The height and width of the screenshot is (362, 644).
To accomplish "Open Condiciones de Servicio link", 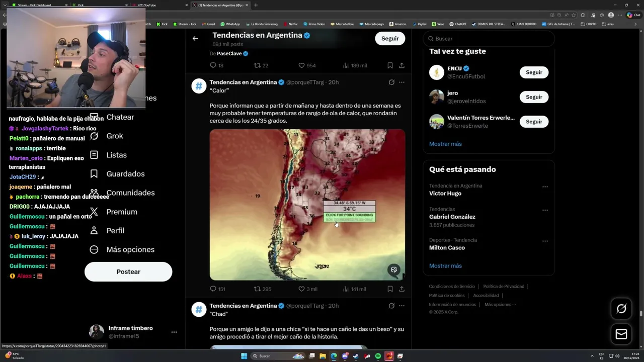I will click(x=452, y=287).
